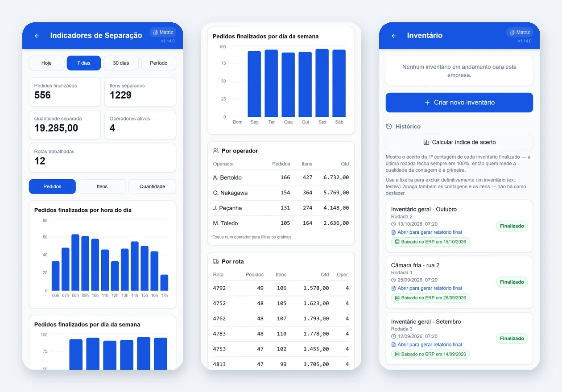Go back from the Inventário screen
This screenshot has width=562, height=392.
point(394,36)
